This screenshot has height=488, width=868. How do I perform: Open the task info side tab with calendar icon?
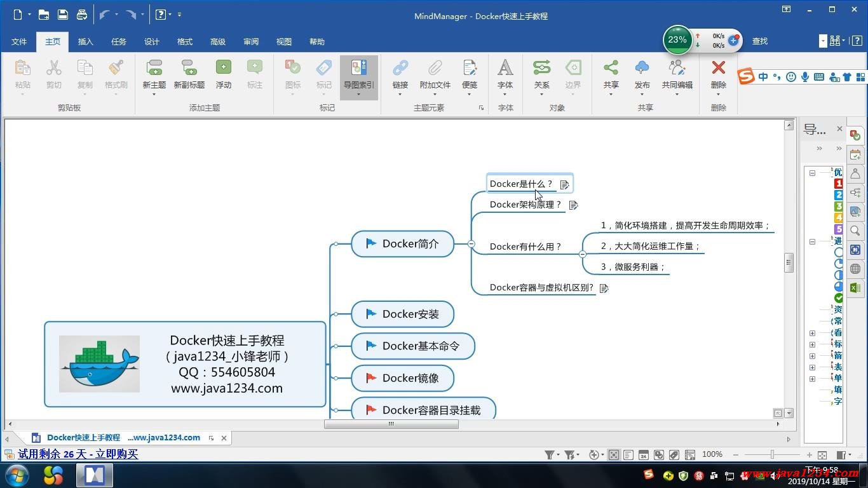pos(855,154)
